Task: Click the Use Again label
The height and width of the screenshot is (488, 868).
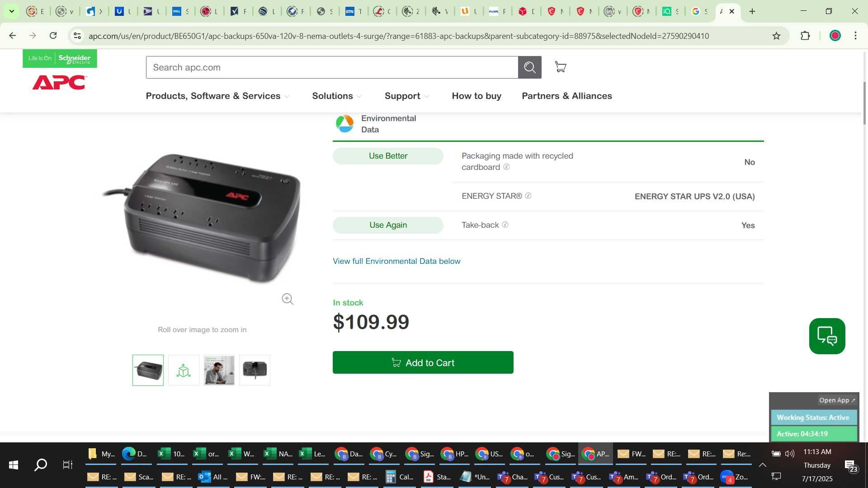Action: (388, 225)
